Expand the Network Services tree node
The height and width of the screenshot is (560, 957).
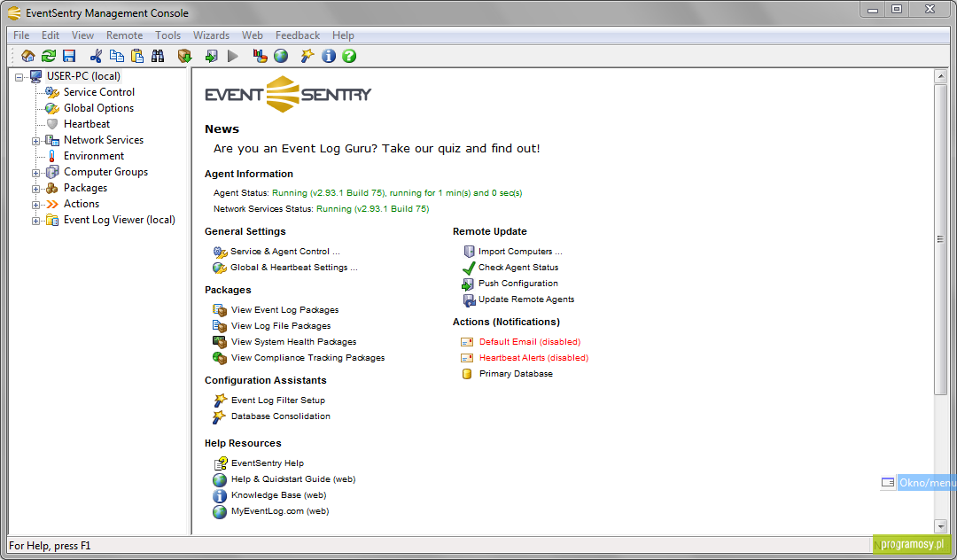click(x=35, y=141)
